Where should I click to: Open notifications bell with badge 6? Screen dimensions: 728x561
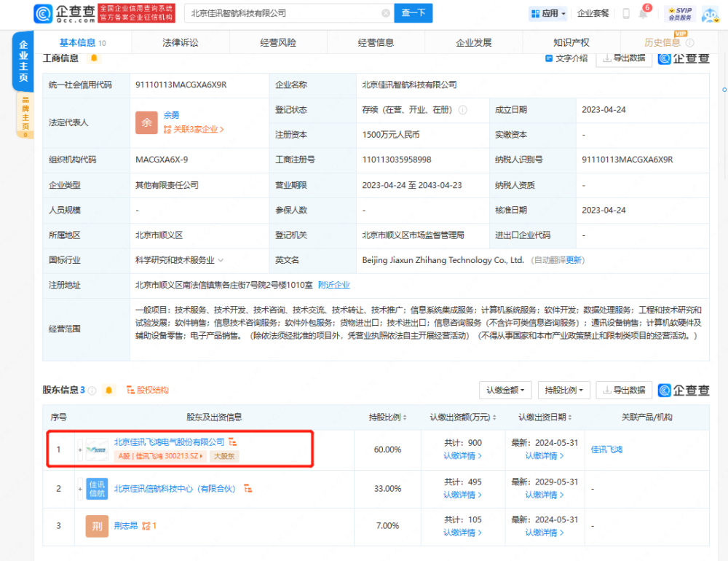pos(644,12)
